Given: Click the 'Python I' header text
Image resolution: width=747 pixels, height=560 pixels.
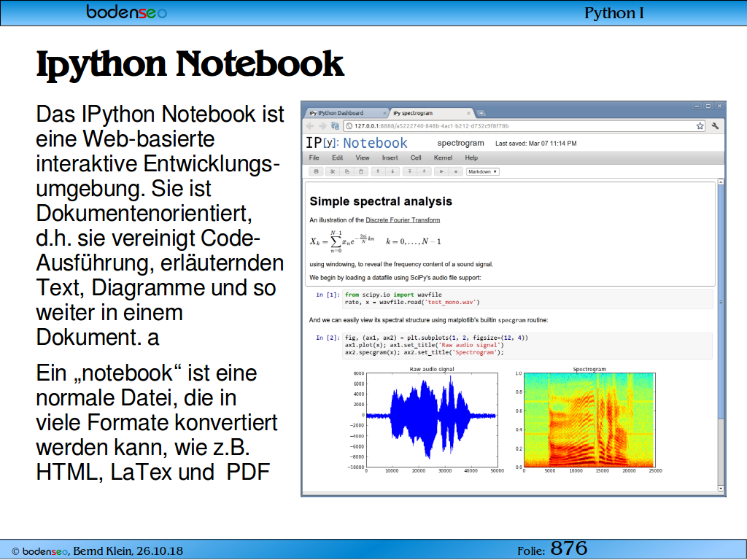Looking at the screenshot, I should click(x=614, y=13).
